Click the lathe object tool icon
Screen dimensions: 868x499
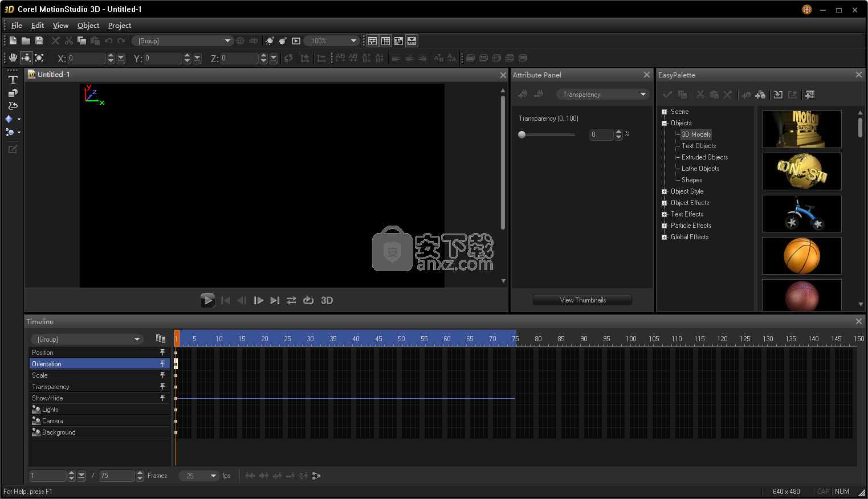pyautogui.click(x=13, y=106)
